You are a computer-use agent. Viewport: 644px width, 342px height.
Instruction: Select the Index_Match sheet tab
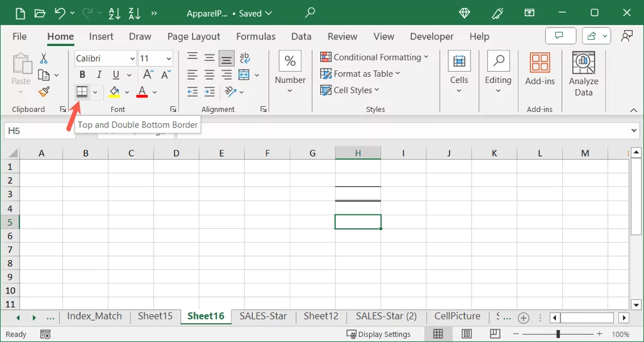94,316
